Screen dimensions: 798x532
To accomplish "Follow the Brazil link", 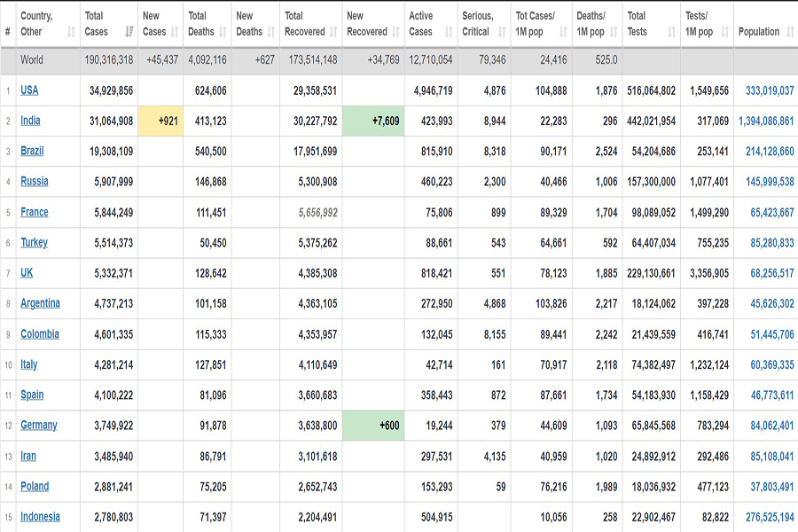I will 32,151.
